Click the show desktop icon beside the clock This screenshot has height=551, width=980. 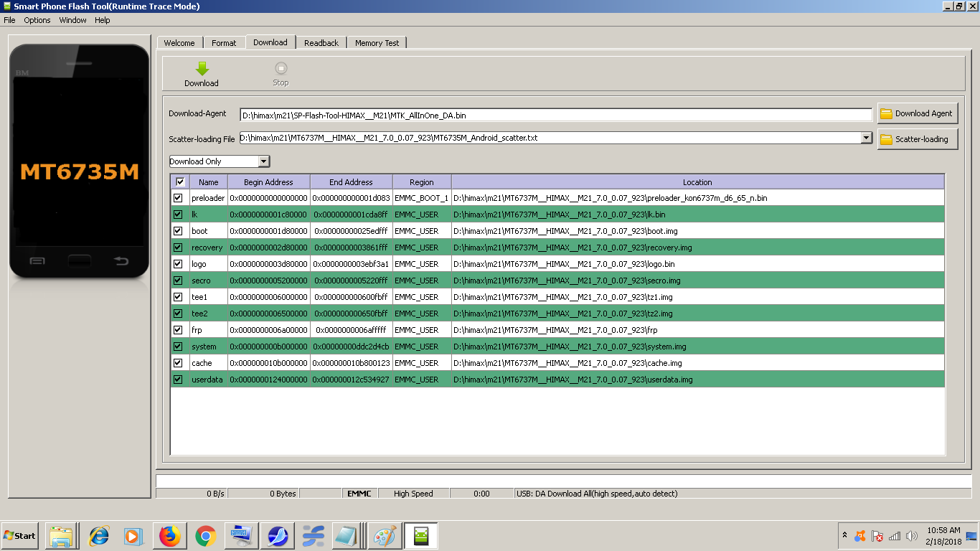971,536
